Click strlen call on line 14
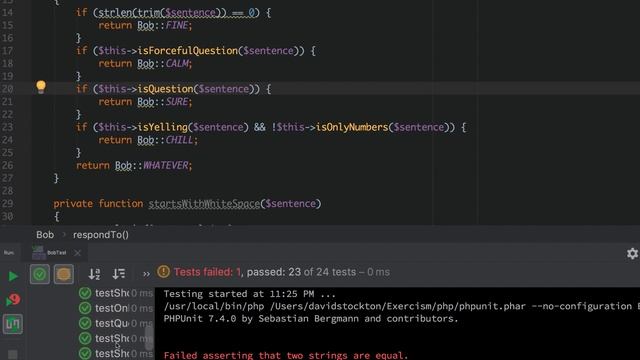Viewport: 640px width, 360px height. click(x=115, y=13)
